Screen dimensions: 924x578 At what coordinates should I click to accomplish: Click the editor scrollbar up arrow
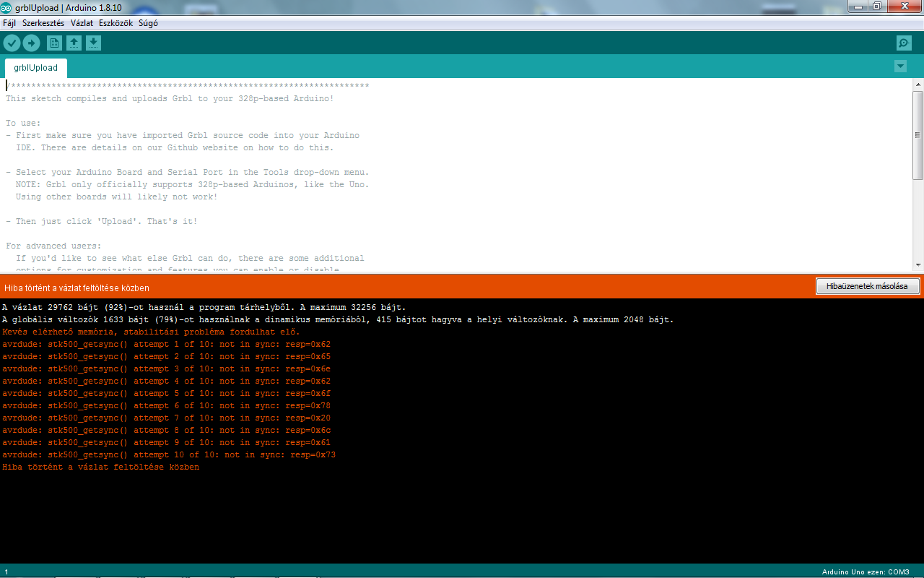click(x=918, y=84)
